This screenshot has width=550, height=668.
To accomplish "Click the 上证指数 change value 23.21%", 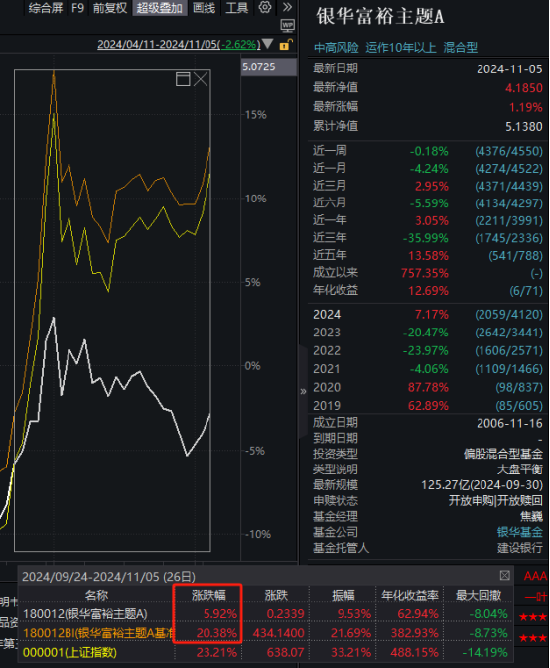I will 216,652.
